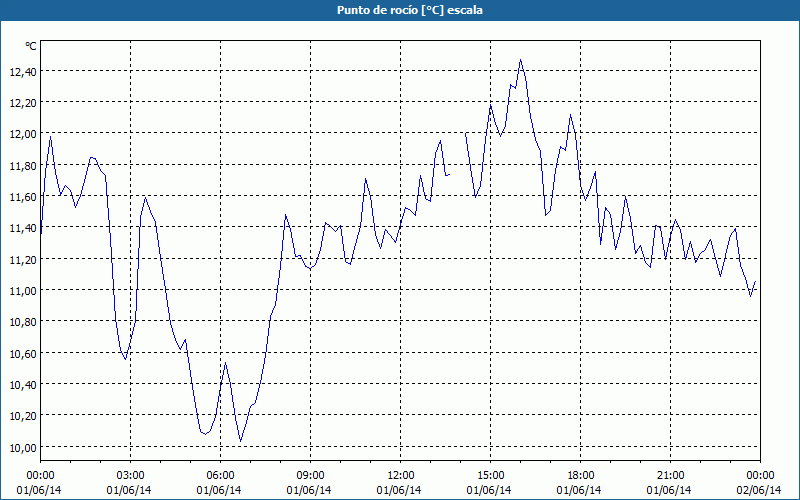
Task: Click the 'Punto de rocío [°C] escala' title
Action: click(410, 10)
